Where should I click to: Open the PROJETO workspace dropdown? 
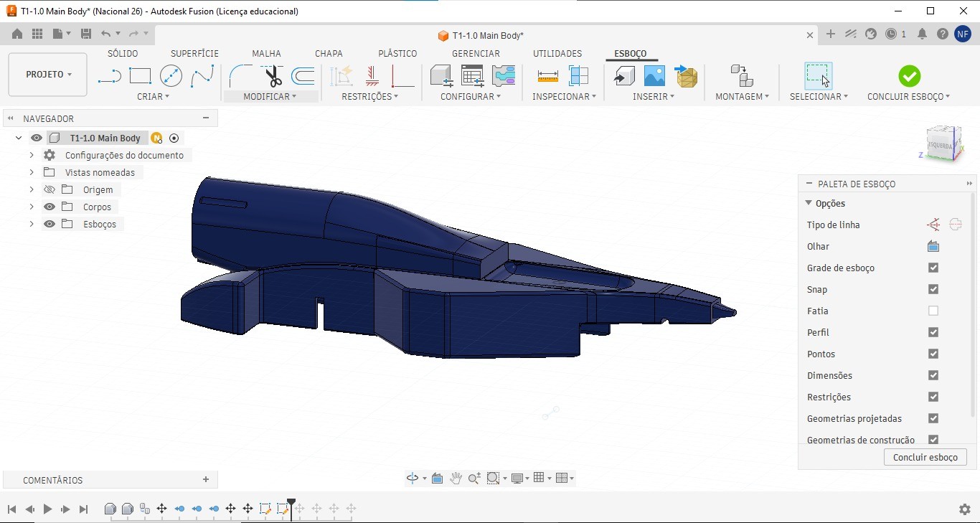tap(48, 75)
